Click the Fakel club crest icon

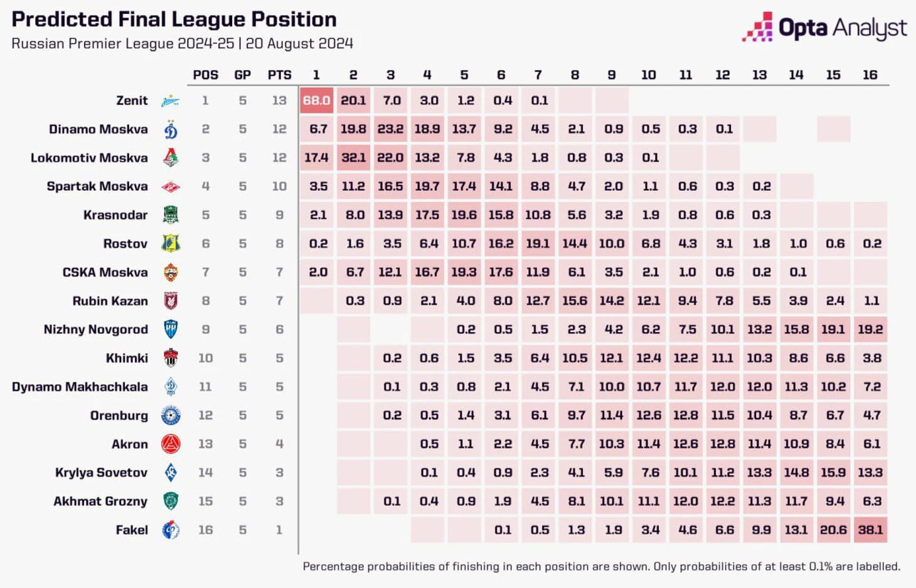[x=171, y=530]
